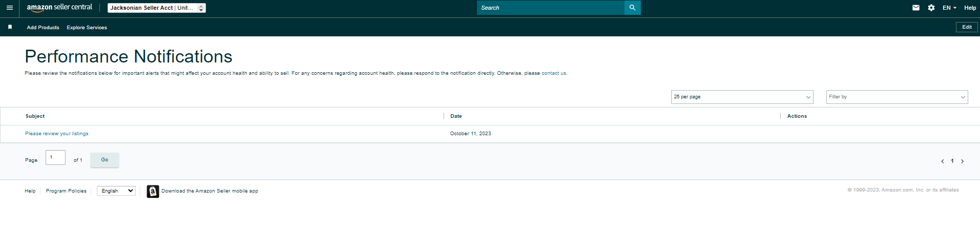
Task: Open the Please review your listings notification
Action: 57,134
